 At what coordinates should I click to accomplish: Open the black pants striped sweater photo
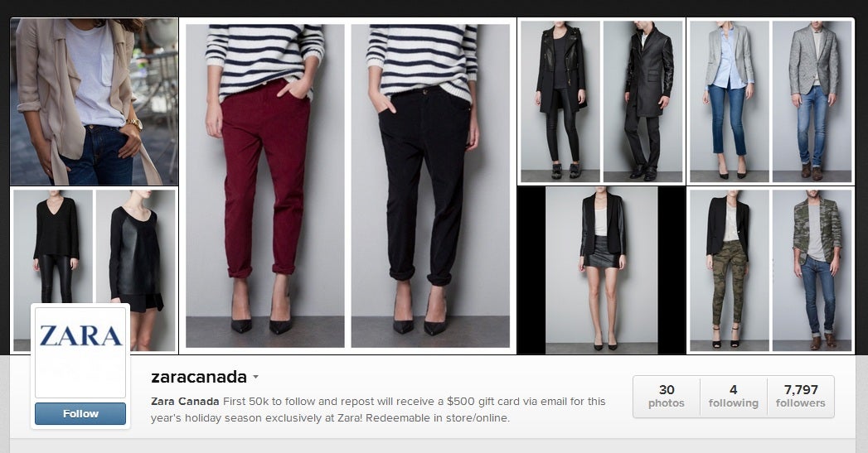pyautogui.click(x=430, y=186)
